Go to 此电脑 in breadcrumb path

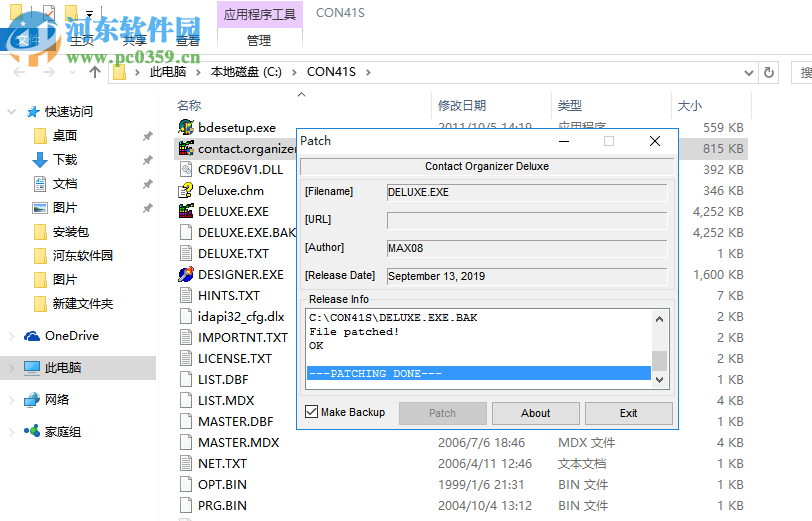point(168,72)
